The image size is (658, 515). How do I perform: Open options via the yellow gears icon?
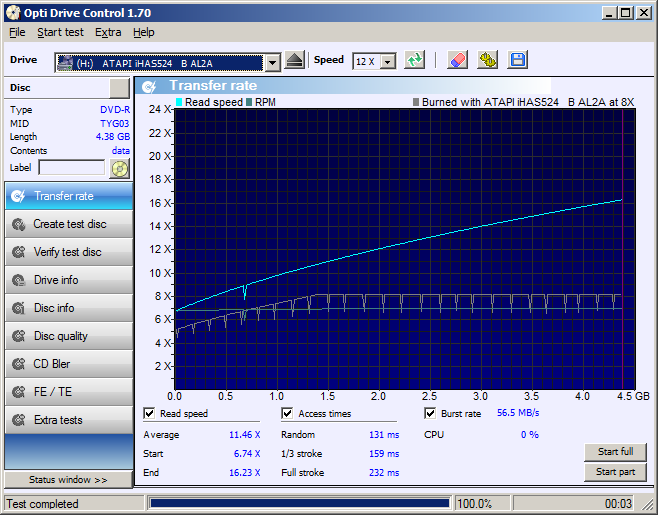(488, 60)
